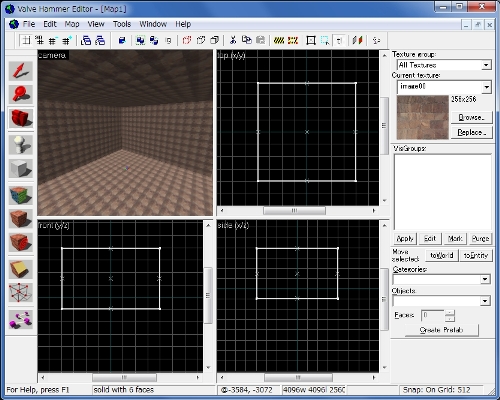The width and height of the screenshot is (500, 400).
Task: Click the side view horizontal scrollbar thumb
Action: coord(298,377)
